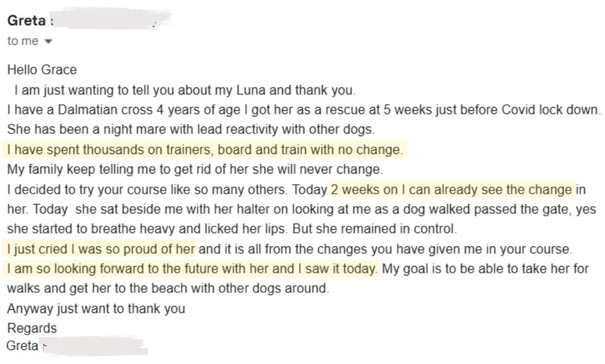
Task: Click "changes you have given me" text
Action: pos(387,249)
